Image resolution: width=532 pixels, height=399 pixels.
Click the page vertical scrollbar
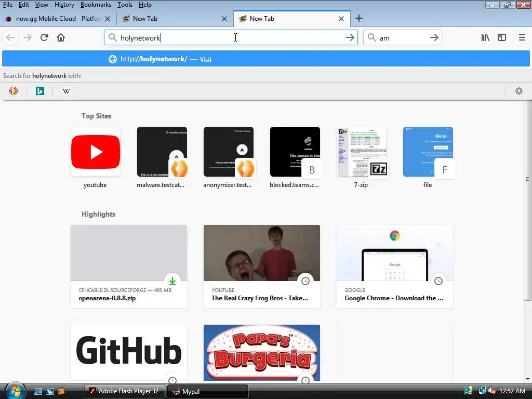click(527, 200)
